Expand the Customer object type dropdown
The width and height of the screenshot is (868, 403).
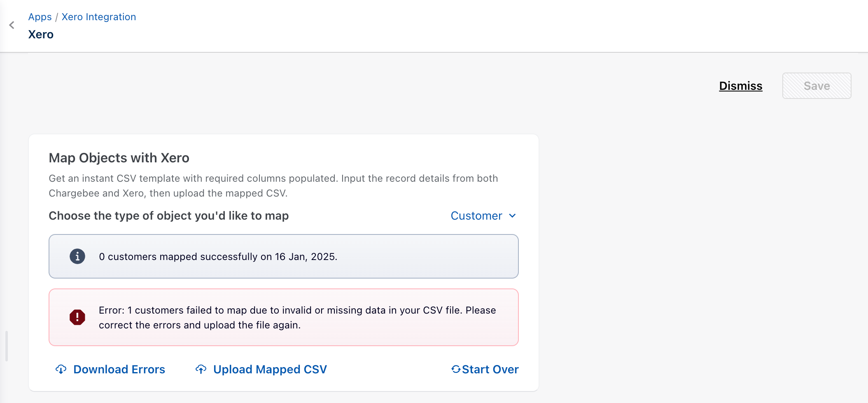(476, 216)
